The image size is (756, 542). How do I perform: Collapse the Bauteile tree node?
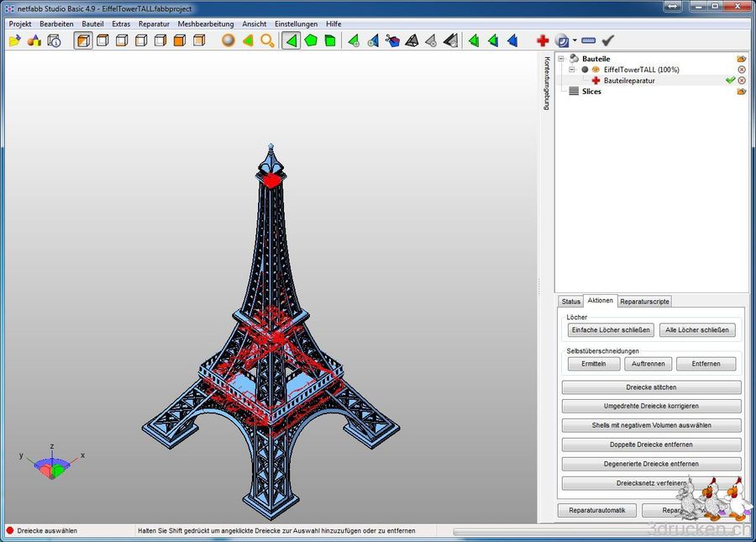560,59
